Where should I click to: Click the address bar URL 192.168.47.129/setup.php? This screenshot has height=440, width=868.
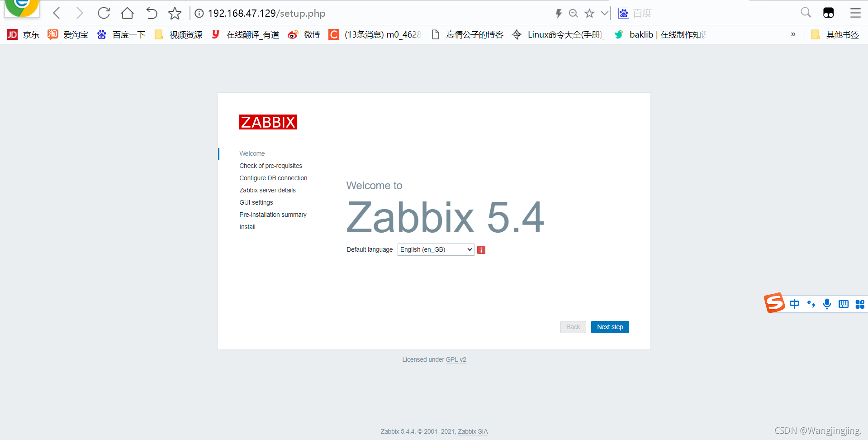[266, 13]
